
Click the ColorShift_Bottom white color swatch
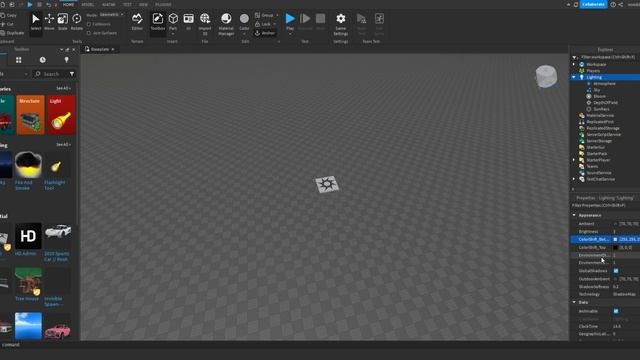click(x=616, y=239)
